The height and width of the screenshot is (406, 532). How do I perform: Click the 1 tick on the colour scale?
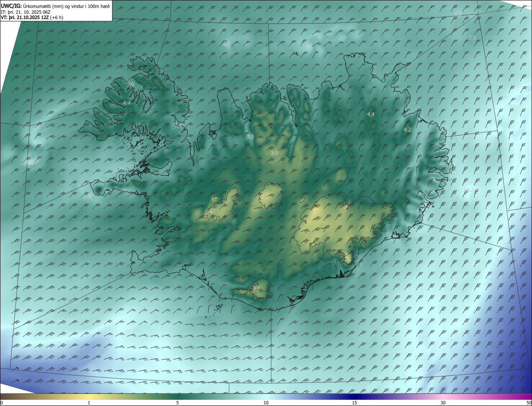[x=89, y=403]
